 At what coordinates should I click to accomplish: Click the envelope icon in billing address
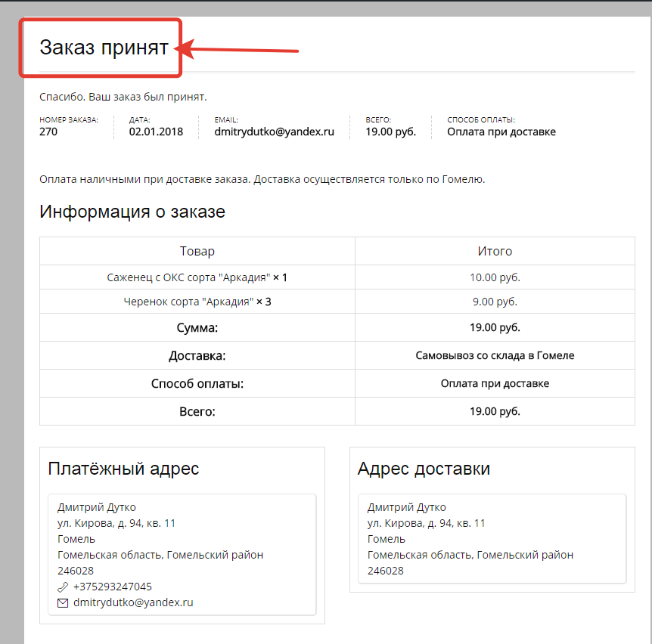(62, 603)
